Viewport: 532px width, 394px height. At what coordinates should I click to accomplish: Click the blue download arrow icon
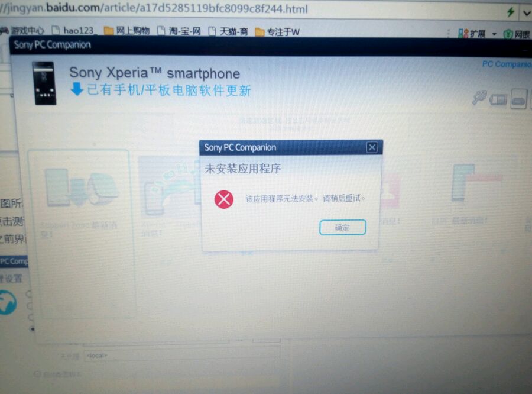(x=77, y=89)
